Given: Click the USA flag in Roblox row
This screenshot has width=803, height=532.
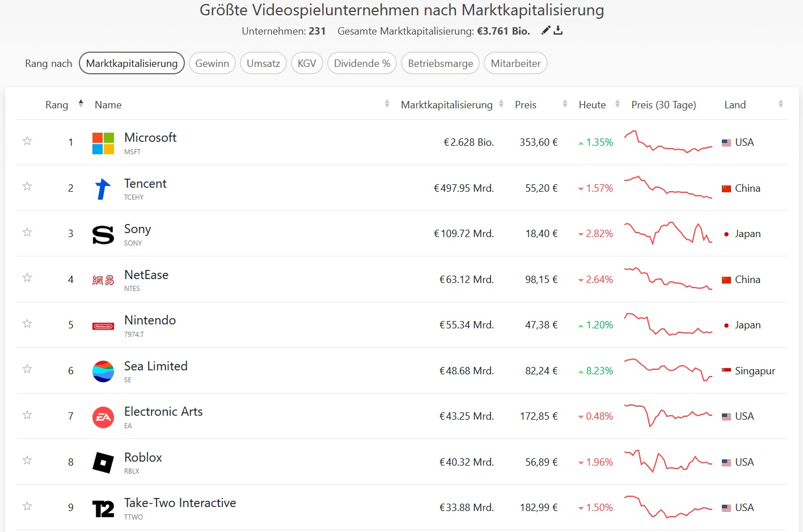Looking at the screenshot, I should tap(726, 463).
